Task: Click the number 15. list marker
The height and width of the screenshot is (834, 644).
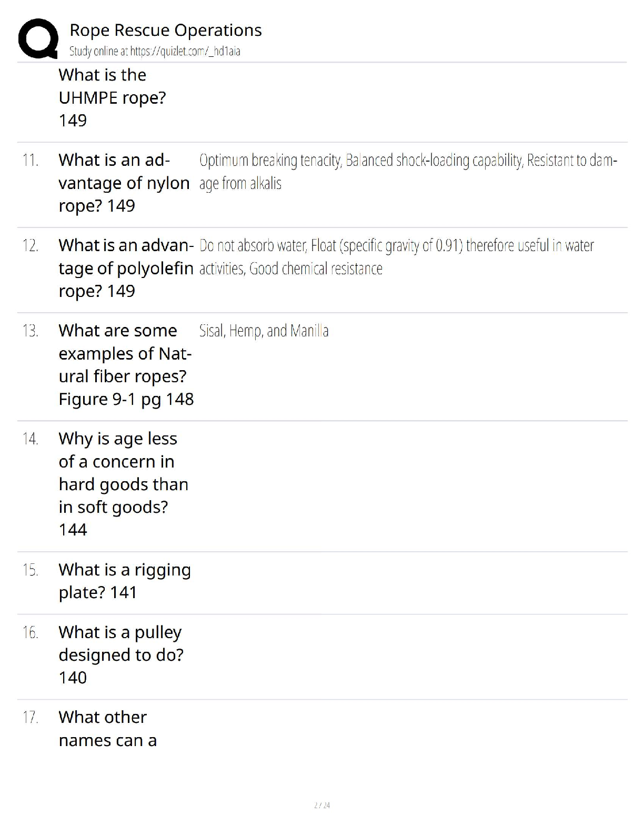Action: click(x=31, y=570)
